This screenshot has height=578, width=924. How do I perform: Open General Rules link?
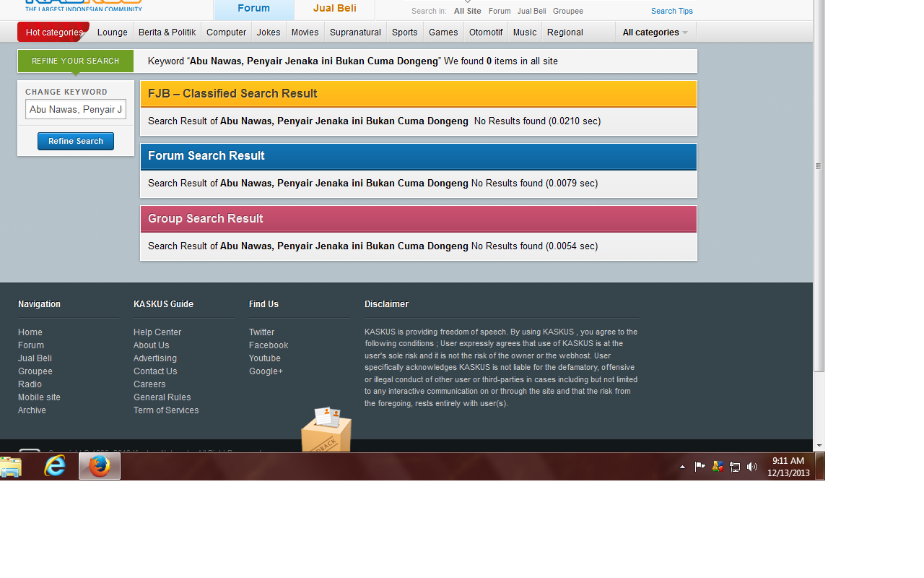click(x=162, y=397)
